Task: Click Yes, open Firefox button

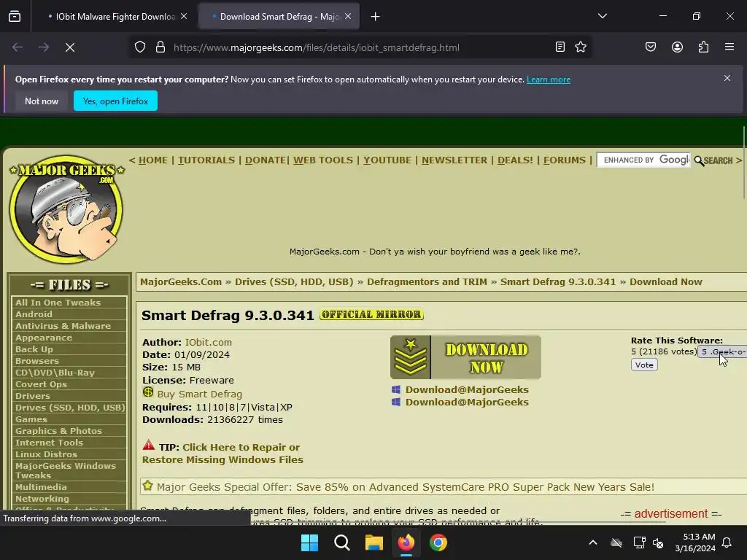Action: pos(115,101)
